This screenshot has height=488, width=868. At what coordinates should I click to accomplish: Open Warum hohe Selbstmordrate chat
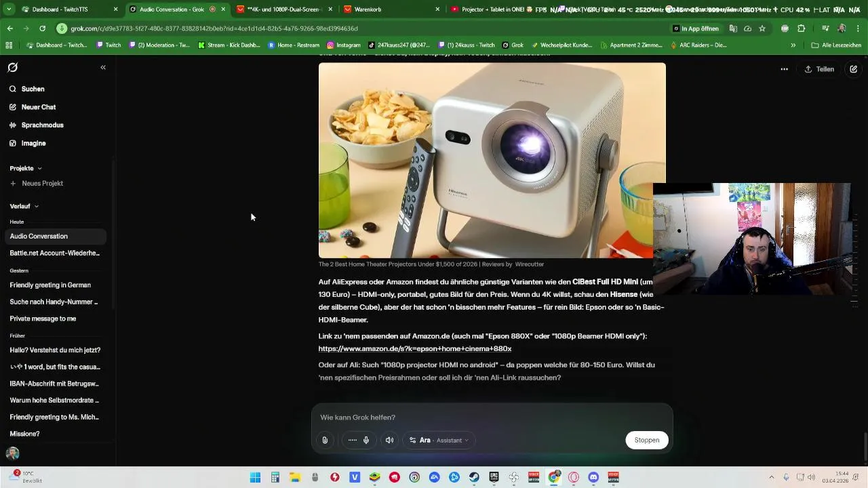(x=55, y=401)
